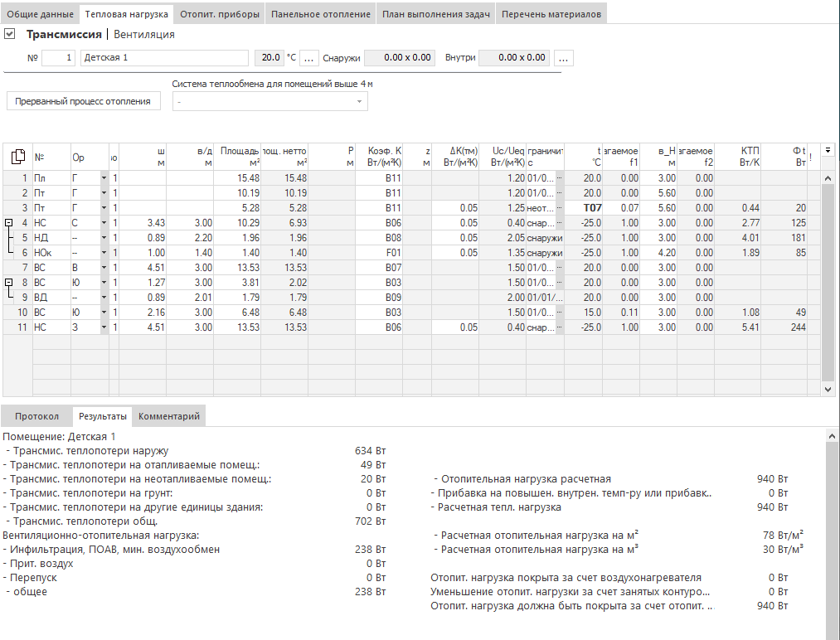Screen dimensions: 840x640
Task: Open orientation dropdown in row 11 НС
Action: (x=104, y=327)
